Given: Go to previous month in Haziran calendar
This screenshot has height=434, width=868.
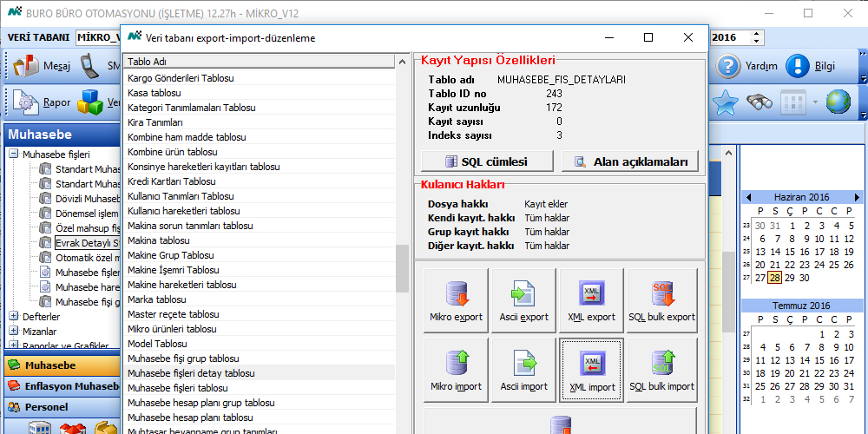Looking at the screenshot, I should coord(748,197).
